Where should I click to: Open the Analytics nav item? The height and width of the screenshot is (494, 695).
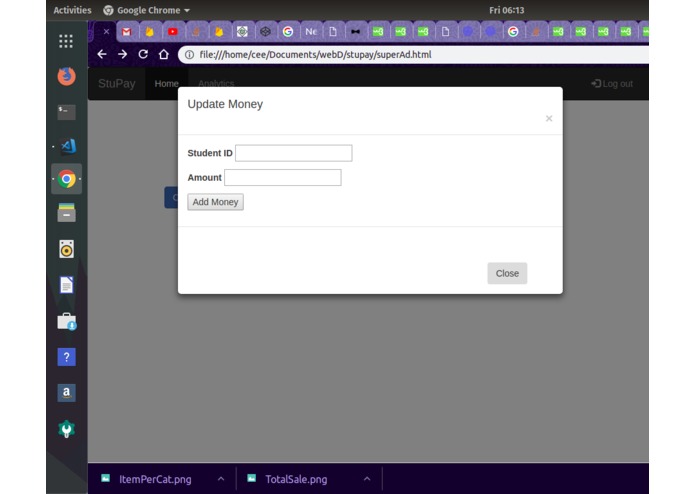[x=216, y=84]
